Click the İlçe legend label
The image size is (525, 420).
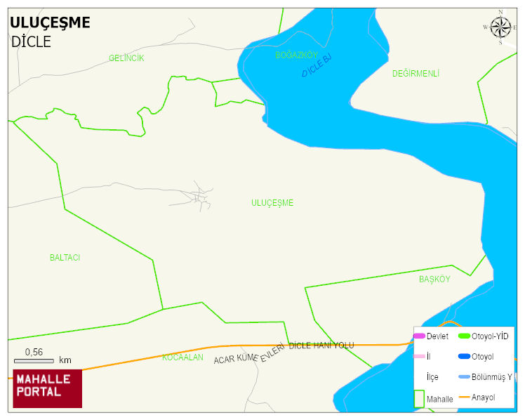pos(432,377)
